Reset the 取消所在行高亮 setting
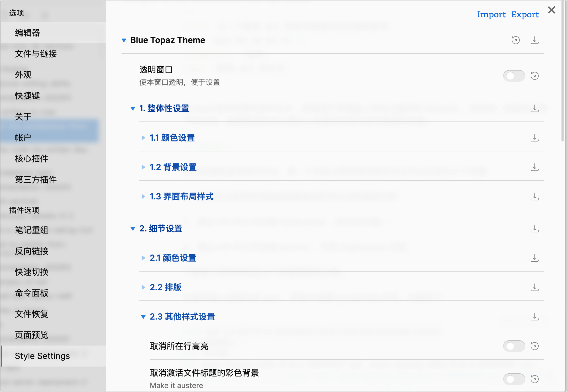 (x=534, y=346)
